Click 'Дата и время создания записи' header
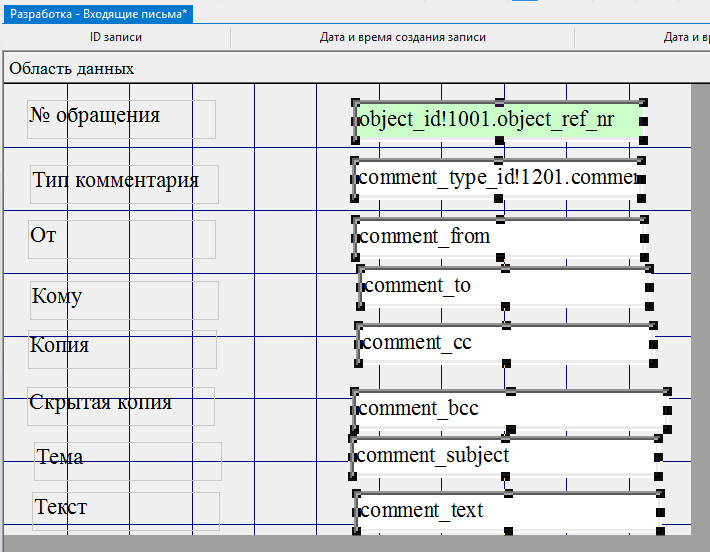710x552 pixels. pyautogui.click(x=402, y=38)
